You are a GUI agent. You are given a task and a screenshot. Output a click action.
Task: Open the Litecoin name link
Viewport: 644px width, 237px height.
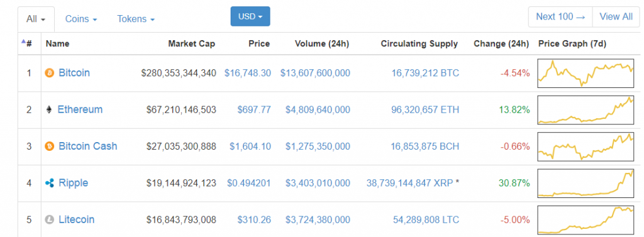(76, 219)
